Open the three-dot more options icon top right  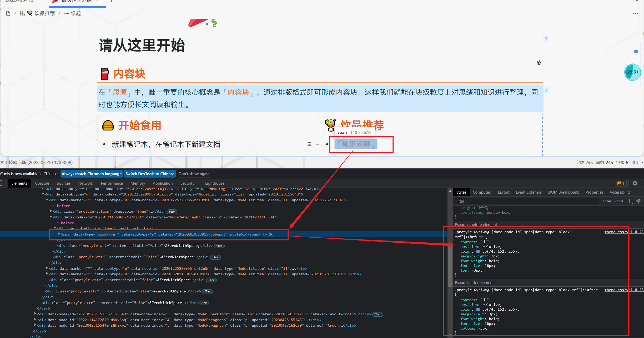tap(635, 13)
